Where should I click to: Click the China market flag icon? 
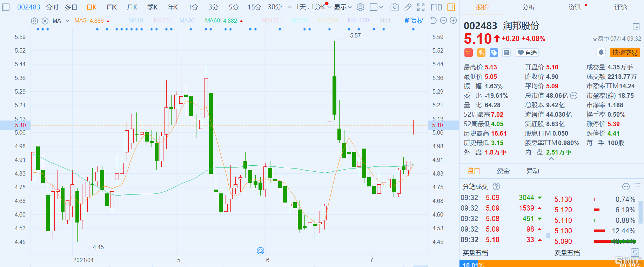pos(469,53)
